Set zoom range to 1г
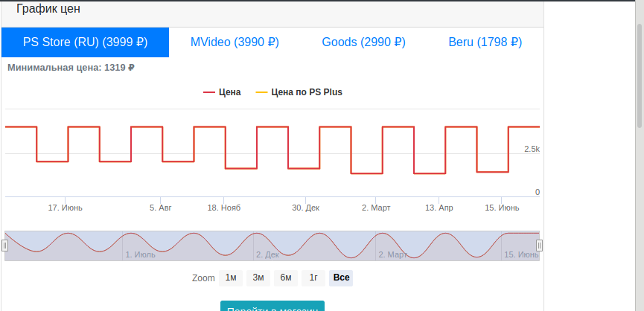 pyautogui.click(x=313, y=278)
